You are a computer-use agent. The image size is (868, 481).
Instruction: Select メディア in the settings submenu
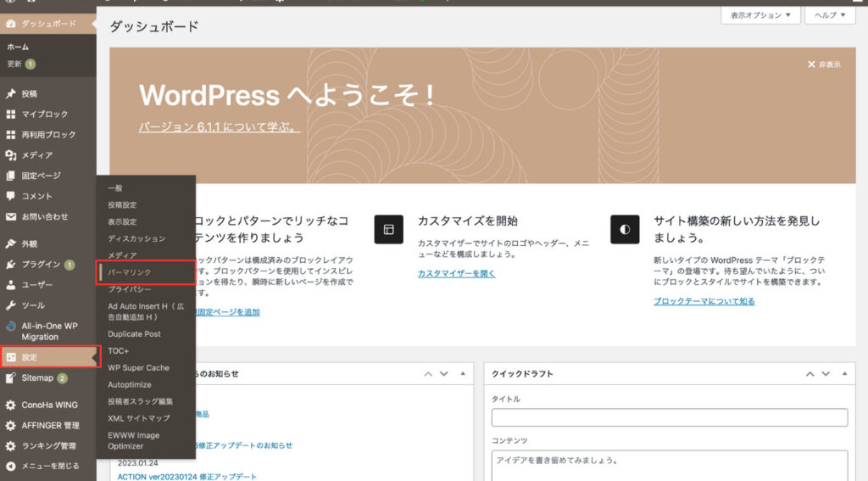pyautogui.click(x=122, y=255)
